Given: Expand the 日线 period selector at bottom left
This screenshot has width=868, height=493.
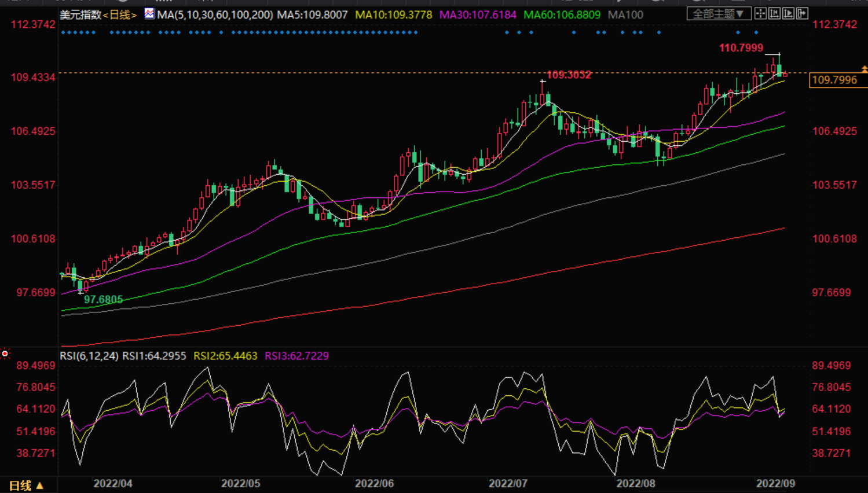Looking at the screenshot, I should click(x=26, y=485).
